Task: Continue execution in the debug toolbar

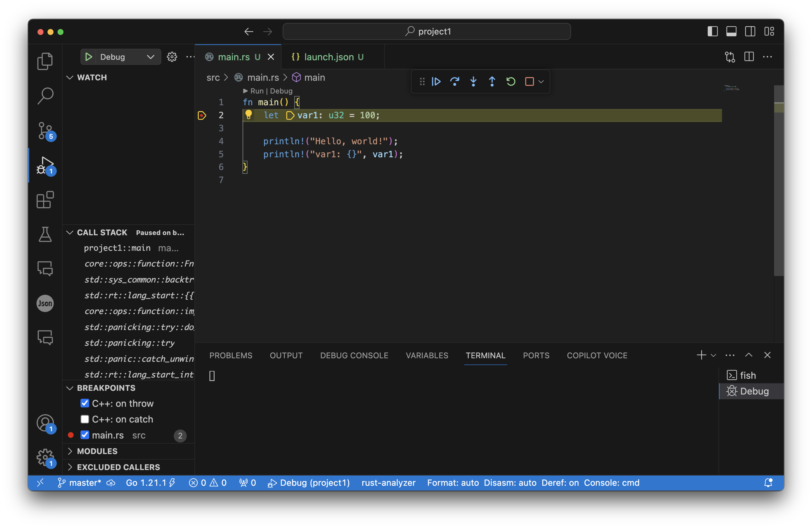Action: coord(436,81)
